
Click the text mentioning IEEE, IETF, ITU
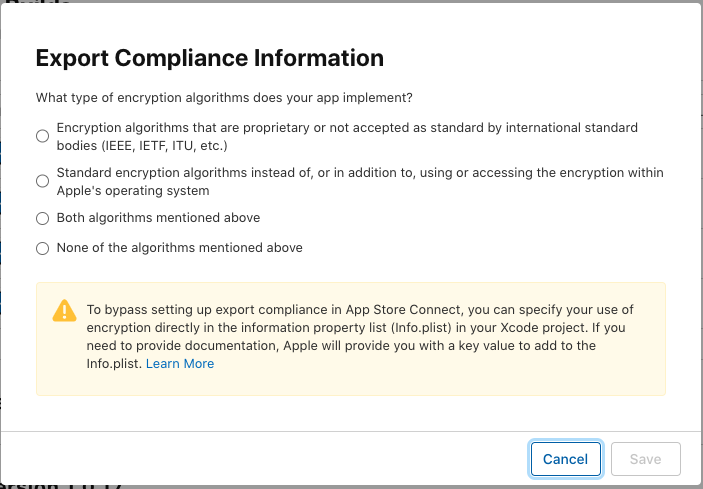click(x=142, y=146)
